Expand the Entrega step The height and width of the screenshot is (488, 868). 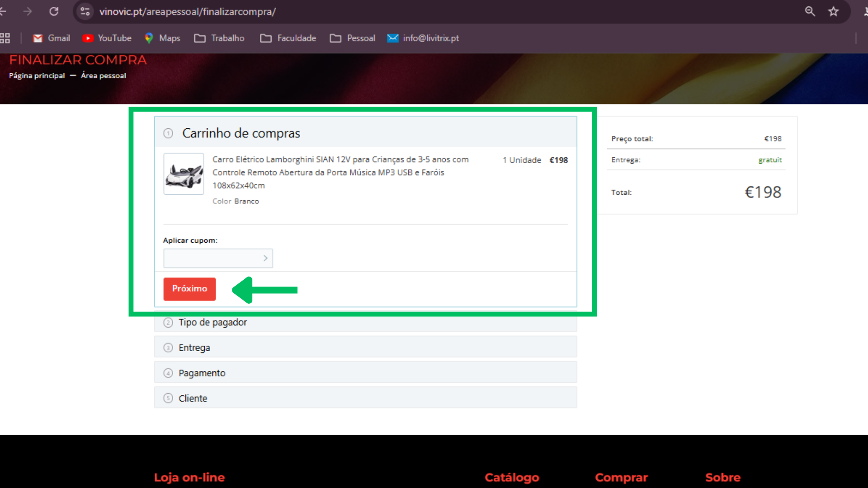(194, 348)
